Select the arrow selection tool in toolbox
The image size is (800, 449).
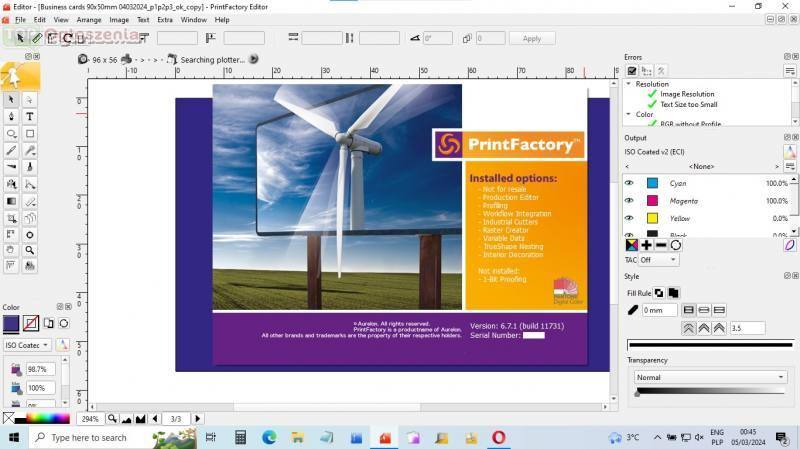(11, 100)
